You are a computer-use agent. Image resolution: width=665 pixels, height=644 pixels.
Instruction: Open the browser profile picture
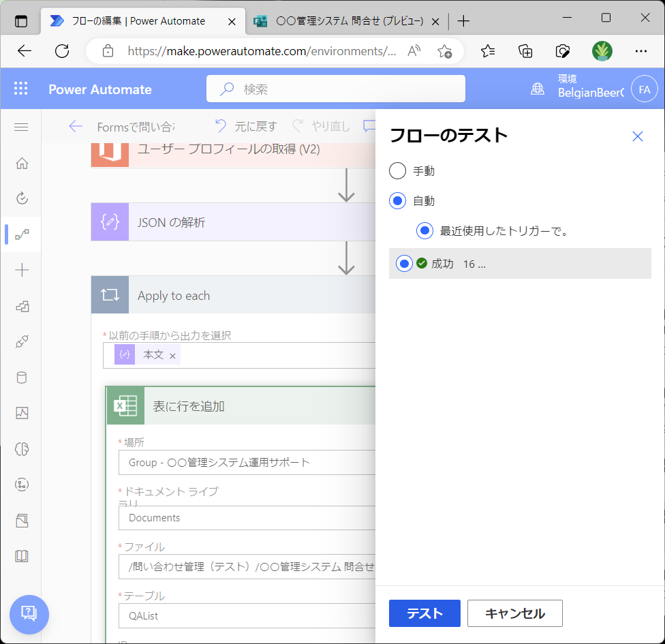click(602, 51)
